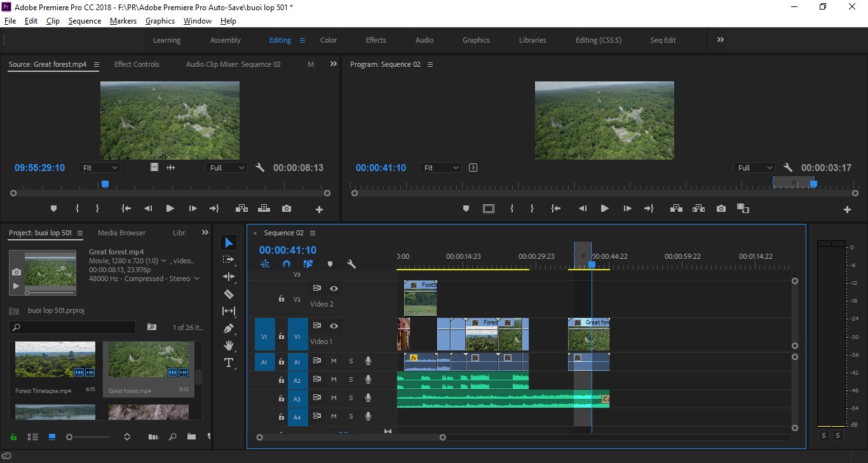Select the Selection tool arrow
Viewport: 868px width, 463px height.
(229, 243)
